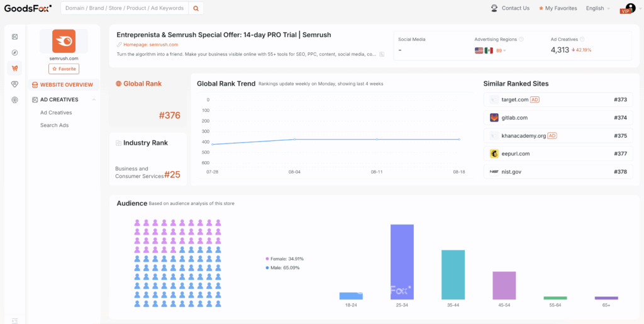The image size is (644, 324).
Task: Click the 08-18 data point on trend line
Action: (459, 139)
